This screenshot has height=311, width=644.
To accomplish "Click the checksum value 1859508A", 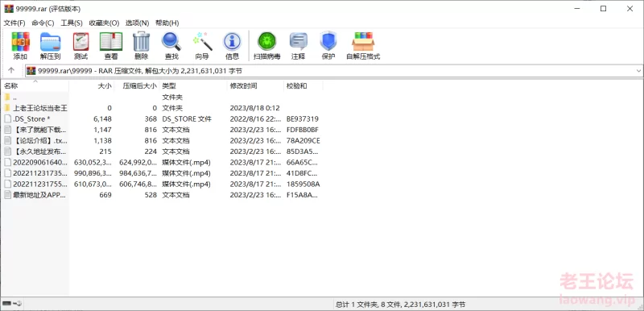I will (x=303, y=184).
